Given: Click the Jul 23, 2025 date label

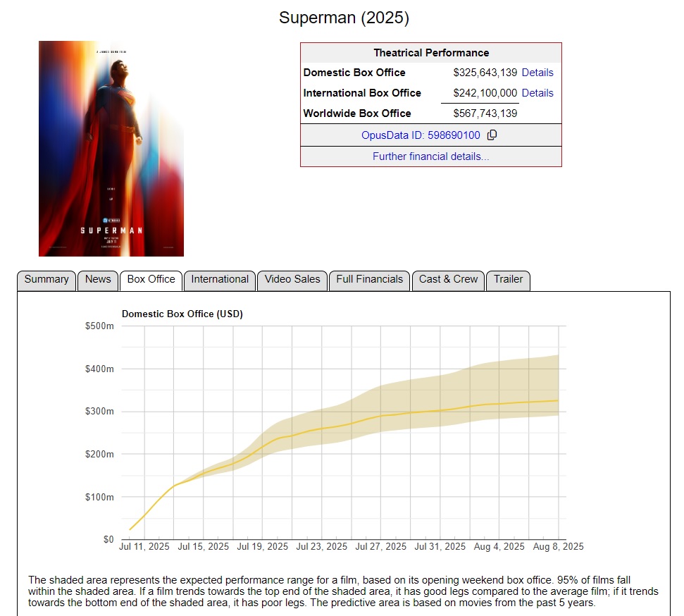Looking at the screenshot, I should tap(322, 547).
